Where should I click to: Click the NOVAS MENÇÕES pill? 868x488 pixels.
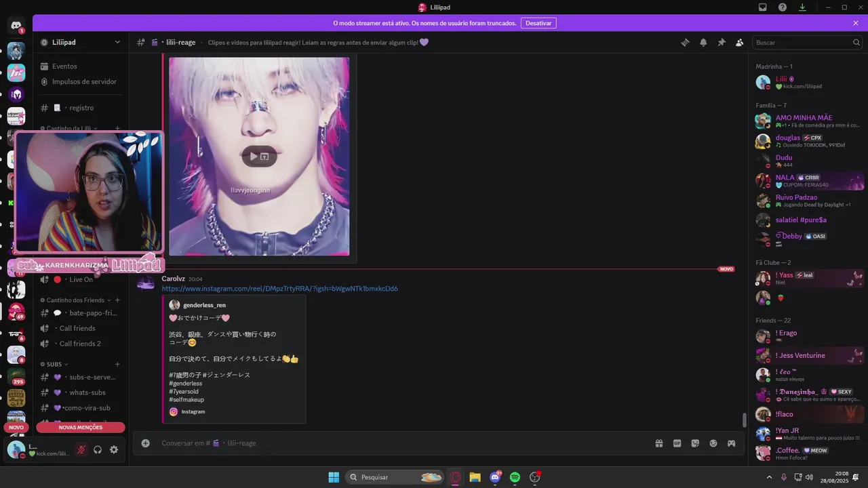[81, 428]
